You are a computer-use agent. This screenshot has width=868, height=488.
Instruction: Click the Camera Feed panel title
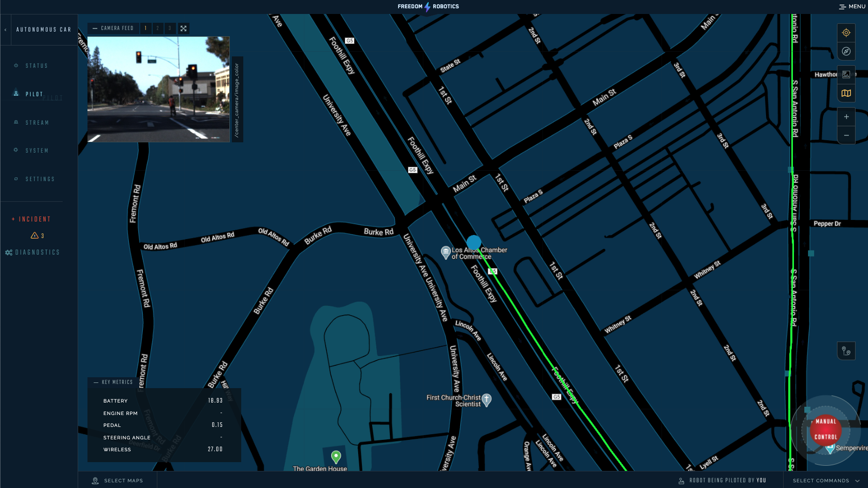tap(117, 28)
